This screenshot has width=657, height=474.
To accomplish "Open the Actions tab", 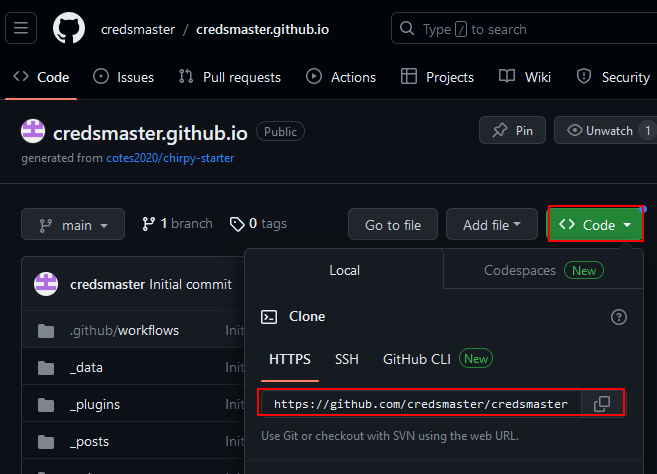I will point(341,77).
